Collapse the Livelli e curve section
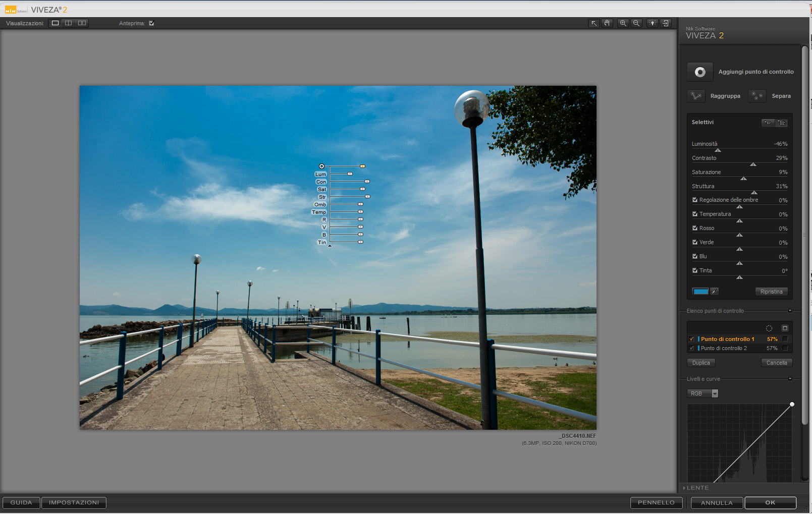Image resolution: width=812 pixels, height=514 pixels. 790,379
